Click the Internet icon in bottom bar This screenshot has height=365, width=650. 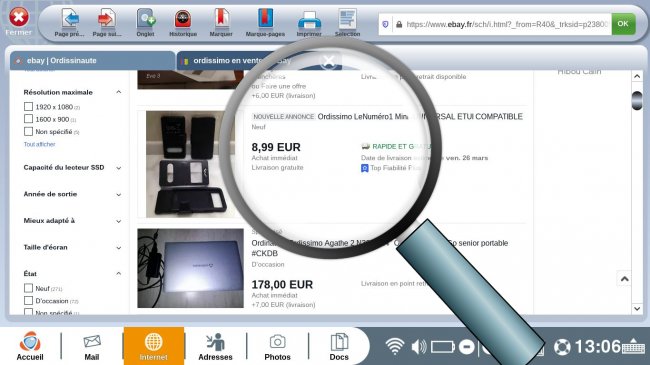point(153,346)
